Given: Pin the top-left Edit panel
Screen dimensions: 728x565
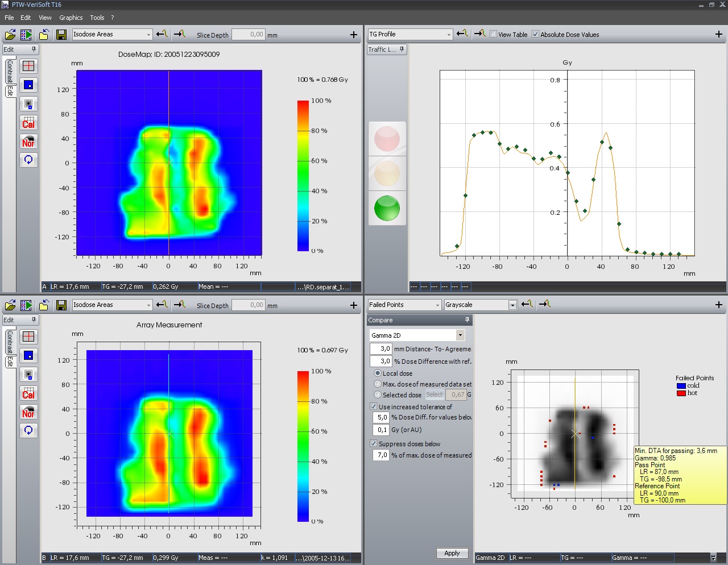Looking at the screenshot, I should pyautogui.click(x=34, y=49).
